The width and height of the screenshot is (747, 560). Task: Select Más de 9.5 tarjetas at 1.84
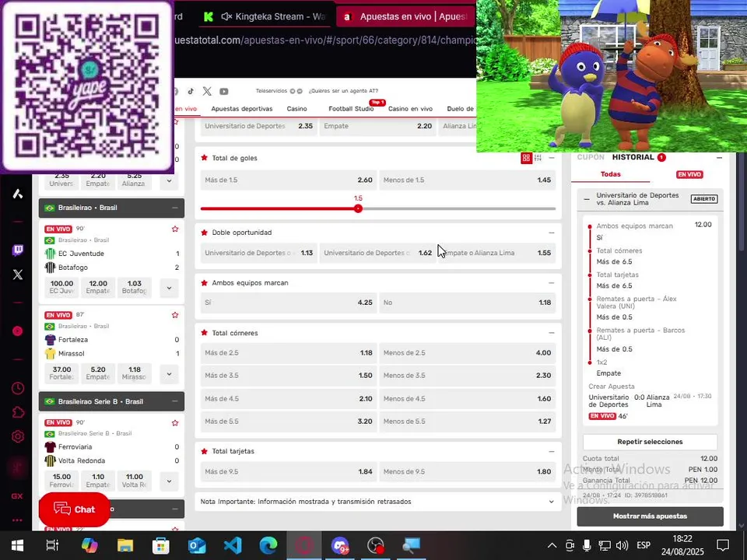point(288,471)
